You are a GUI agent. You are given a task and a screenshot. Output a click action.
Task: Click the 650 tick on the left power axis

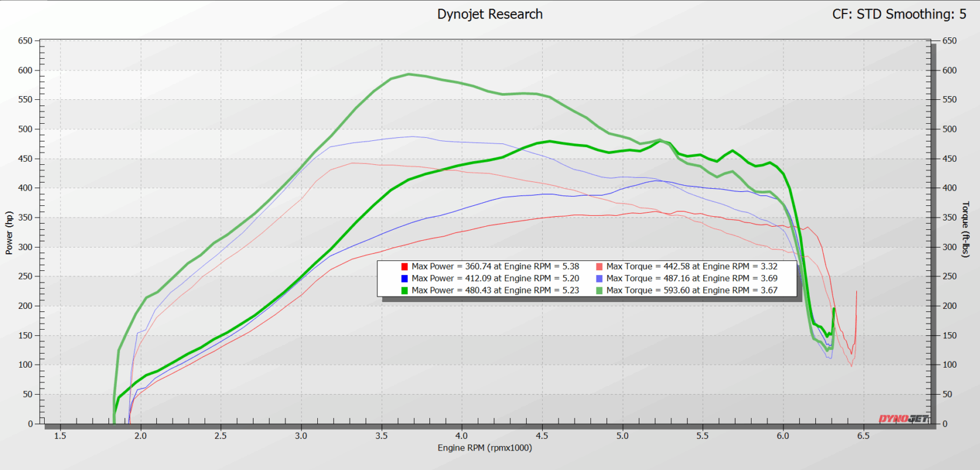click(x=25, y=40)
